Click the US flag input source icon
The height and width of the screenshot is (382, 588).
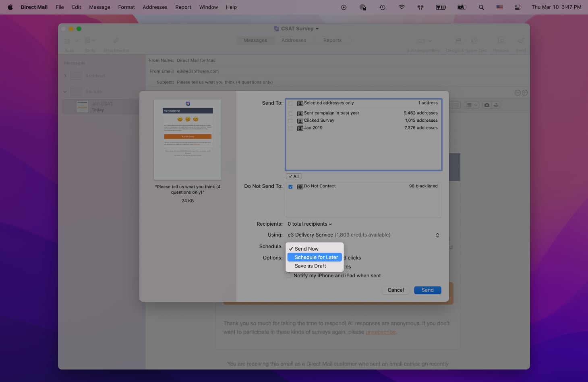[499, 7]
